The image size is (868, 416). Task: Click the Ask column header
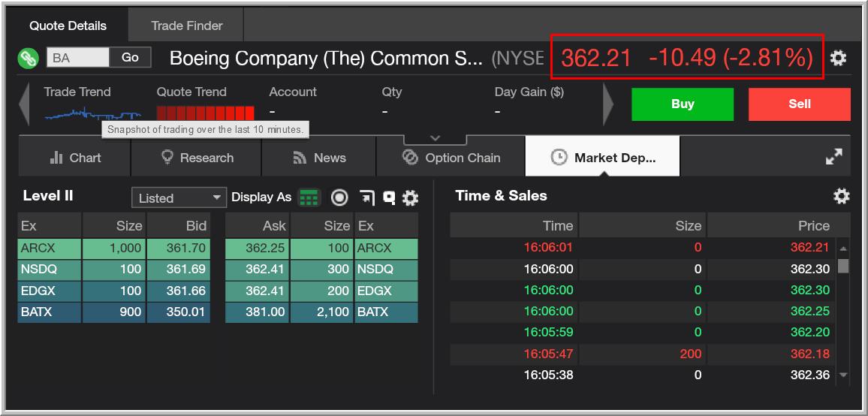pos(257,225)
